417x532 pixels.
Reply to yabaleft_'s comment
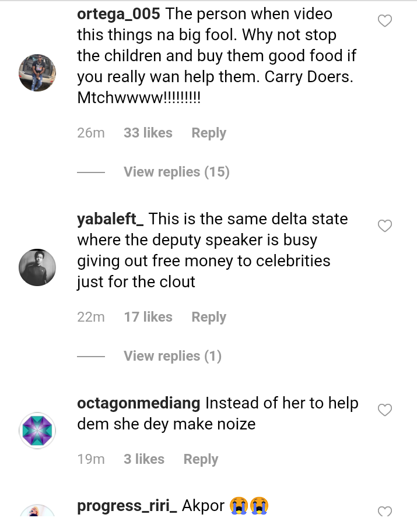[x=208, y=317]
